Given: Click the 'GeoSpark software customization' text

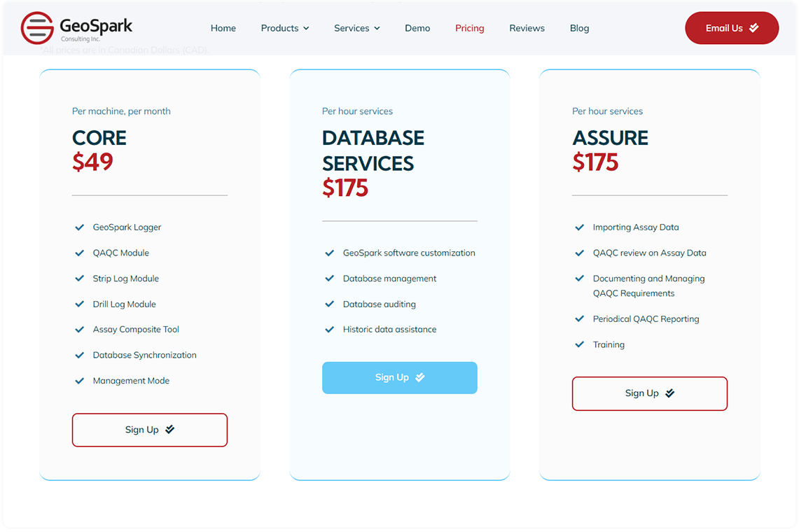Looking at the screenshot, I should 409,253.
